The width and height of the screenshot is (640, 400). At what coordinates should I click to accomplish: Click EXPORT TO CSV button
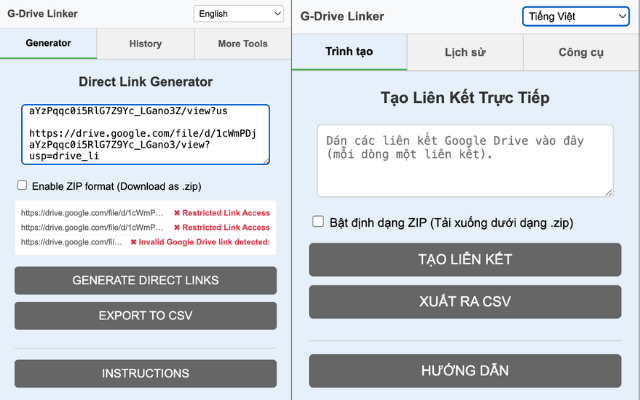click(x=145, y=316)
